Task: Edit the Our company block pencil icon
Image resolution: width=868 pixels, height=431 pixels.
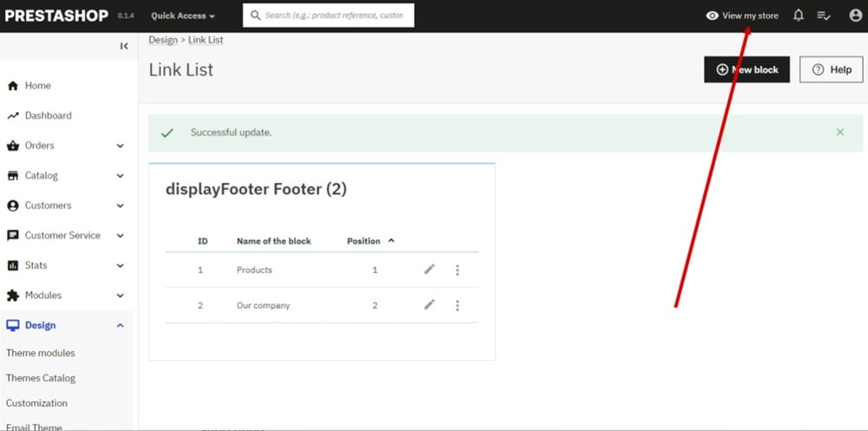Action: coord(429,305)
